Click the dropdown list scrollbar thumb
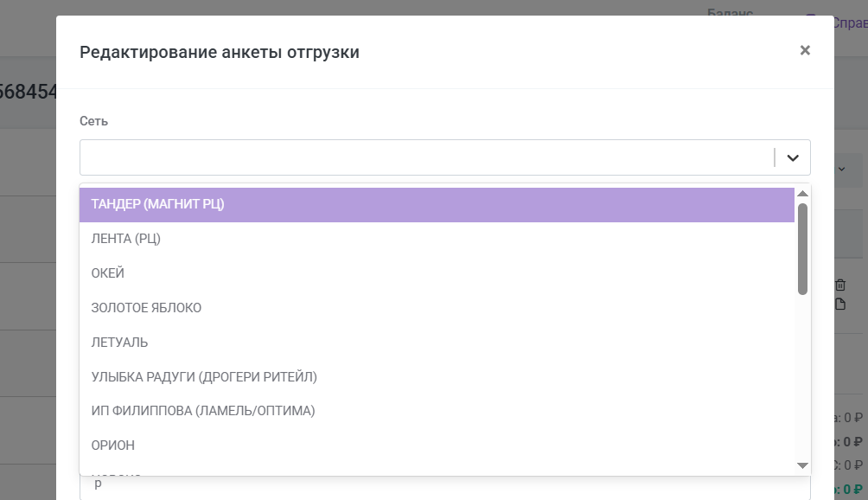The height and width of the screenshot is (500, 868). [x=802, y=249]
